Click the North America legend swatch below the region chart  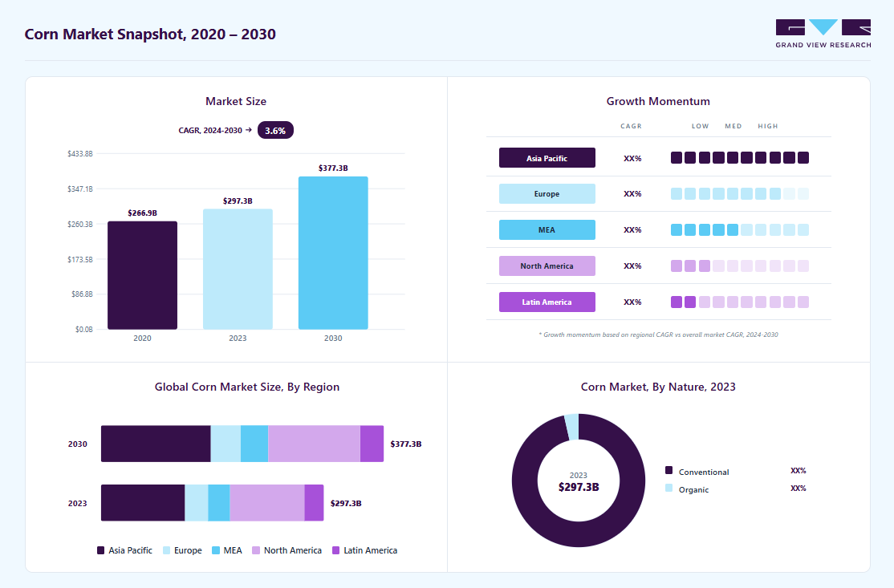pos(256,550)
